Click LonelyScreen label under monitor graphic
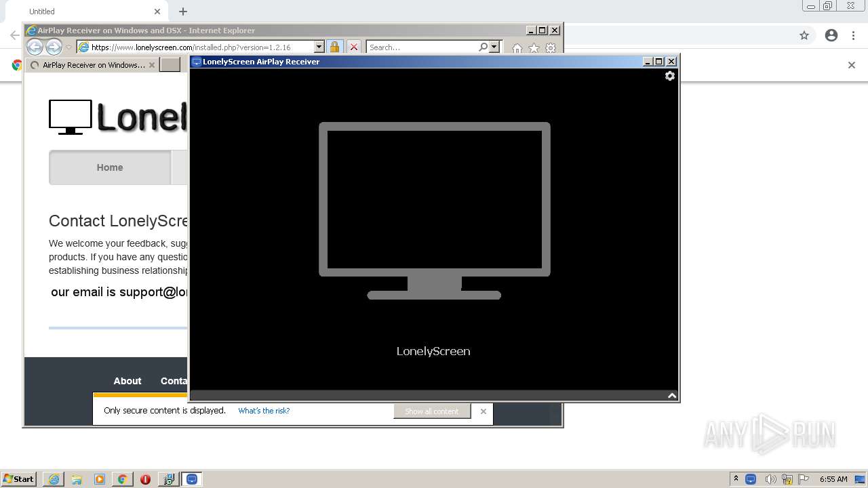 pyautogui.click(x=433, y=351)
